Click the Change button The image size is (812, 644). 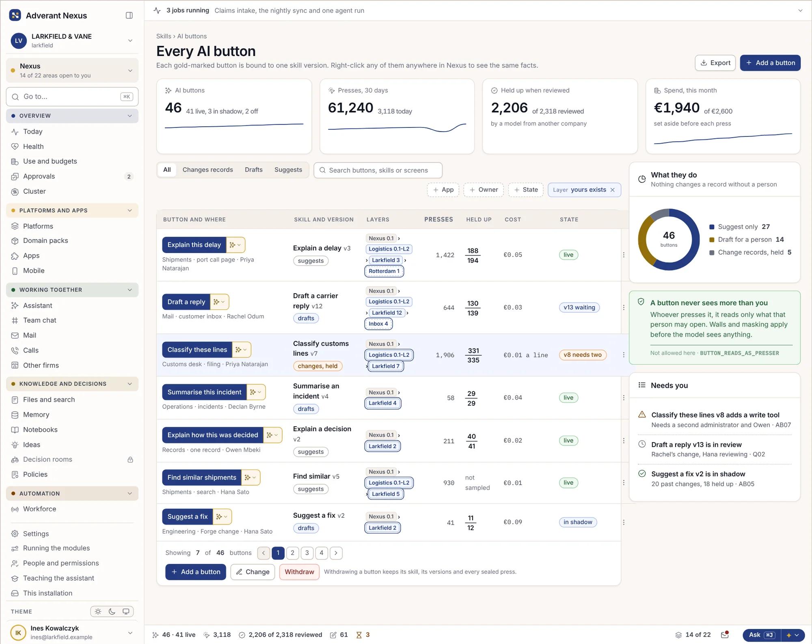(253, 572)
